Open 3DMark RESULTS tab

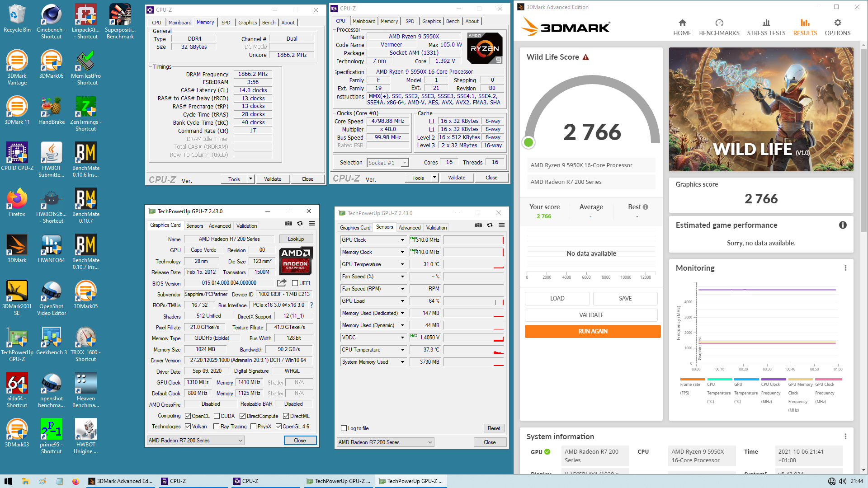[805, 28]
